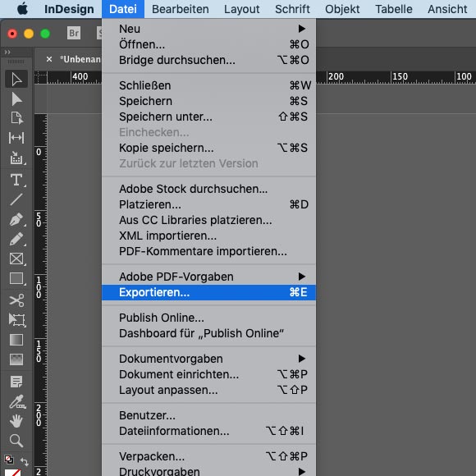This screenshot has height=476, width=476.
Task: Select the Hand tool
Action: tap(16, 421)
